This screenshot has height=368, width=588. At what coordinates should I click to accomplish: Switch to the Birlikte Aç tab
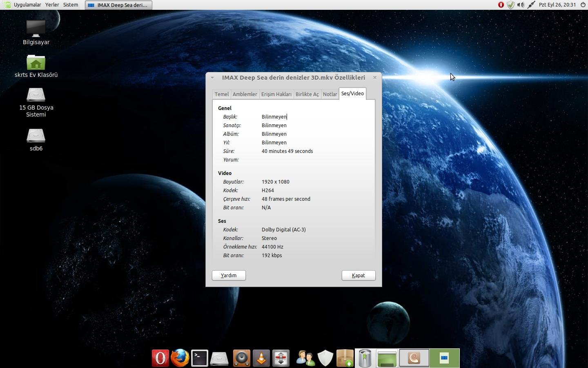[307, 94]
